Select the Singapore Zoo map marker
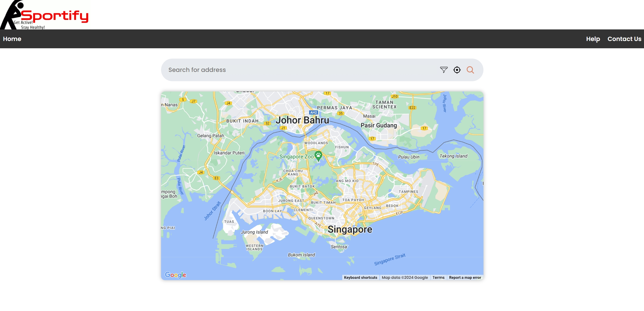The image size is (644, 311). click(318, 156)
